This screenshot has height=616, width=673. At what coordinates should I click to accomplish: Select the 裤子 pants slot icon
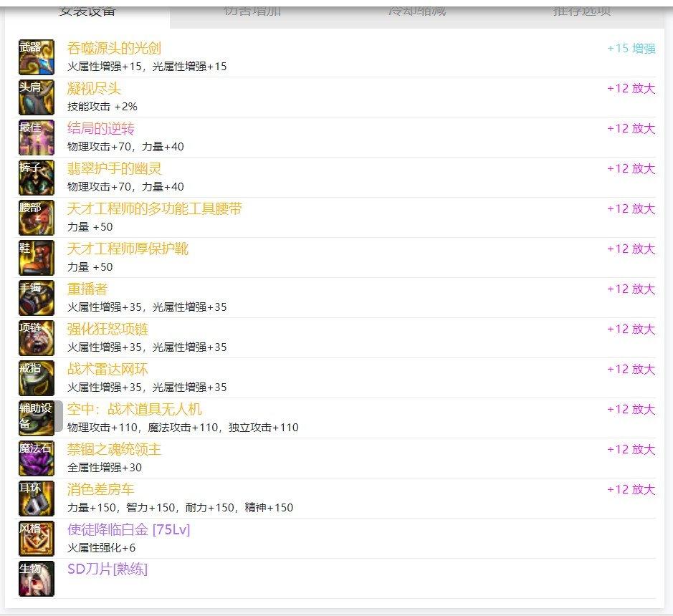point(37,178)
